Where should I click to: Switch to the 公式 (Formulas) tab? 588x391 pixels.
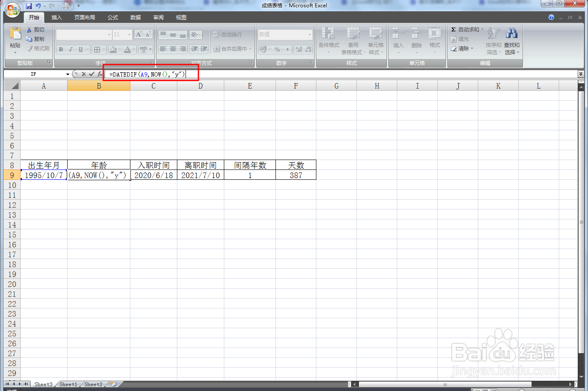[113, 18]
